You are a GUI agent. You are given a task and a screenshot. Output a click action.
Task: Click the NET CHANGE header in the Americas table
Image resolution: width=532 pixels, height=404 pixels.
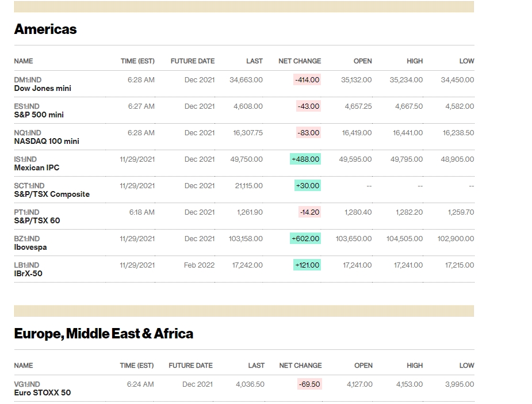pos(300,61)
